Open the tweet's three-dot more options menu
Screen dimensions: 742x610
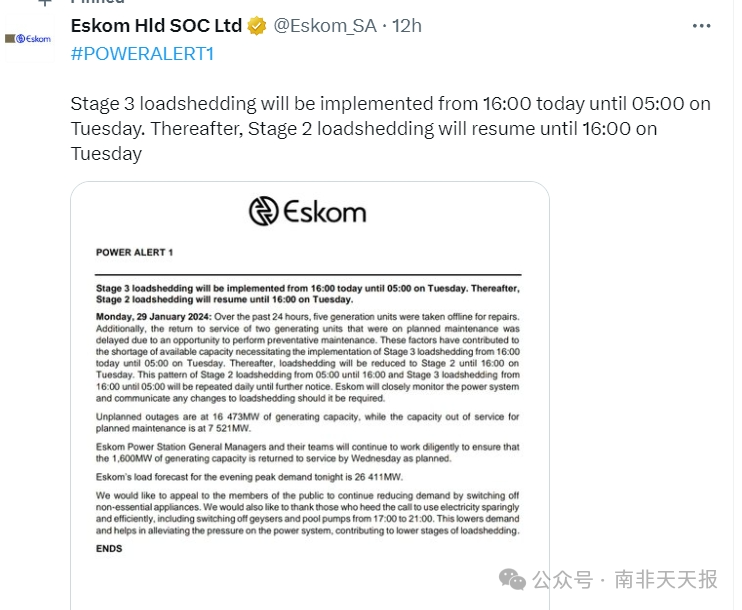coord(701,26)
